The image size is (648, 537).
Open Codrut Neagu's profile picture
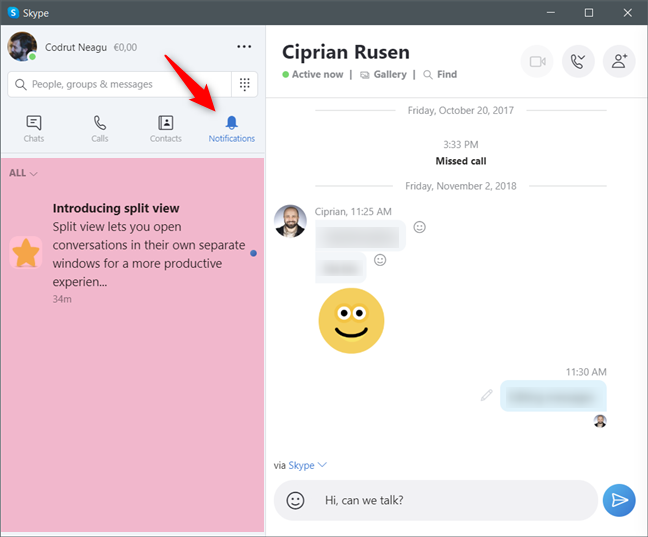(22, 47)
